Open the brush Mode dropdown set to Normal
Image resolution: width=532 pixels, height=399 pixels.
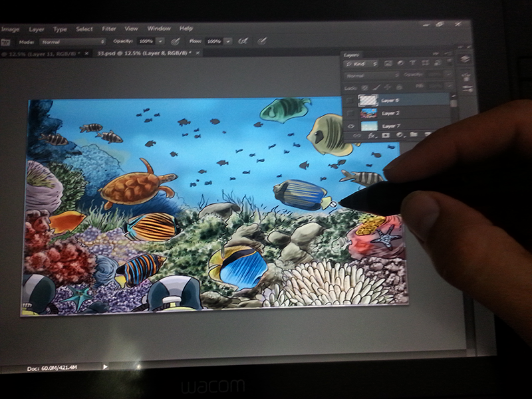[x=72, y=42]
